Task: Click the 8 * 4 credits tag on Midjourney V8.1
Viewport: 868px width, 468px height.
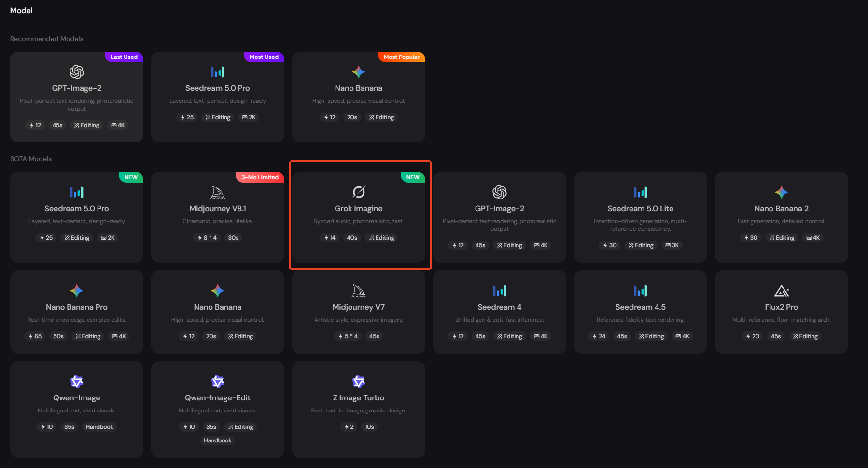Action: pos(207,238)
